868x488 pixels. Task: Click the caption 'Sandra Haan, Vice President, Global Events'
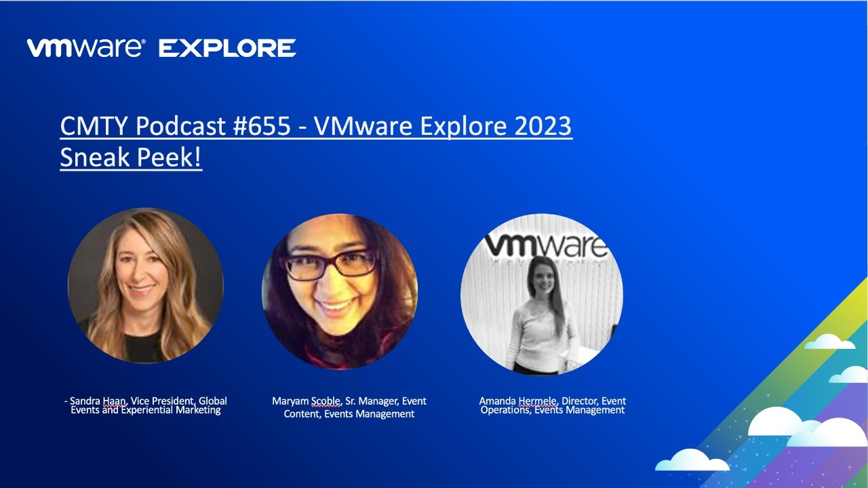click(146, 405)
